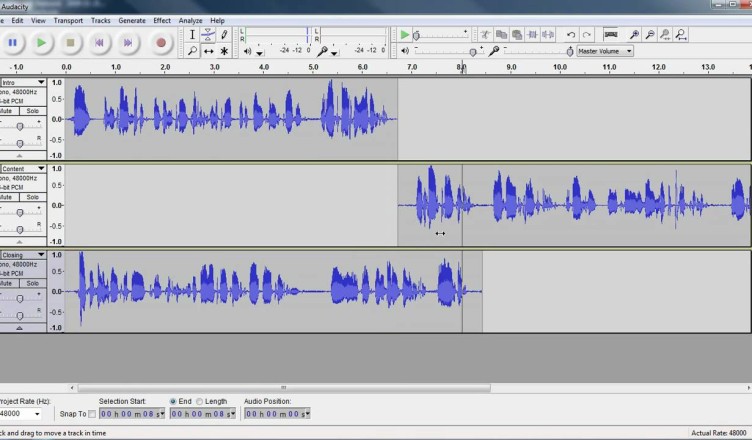Redo the last undone action

click(x=587, y=35)
